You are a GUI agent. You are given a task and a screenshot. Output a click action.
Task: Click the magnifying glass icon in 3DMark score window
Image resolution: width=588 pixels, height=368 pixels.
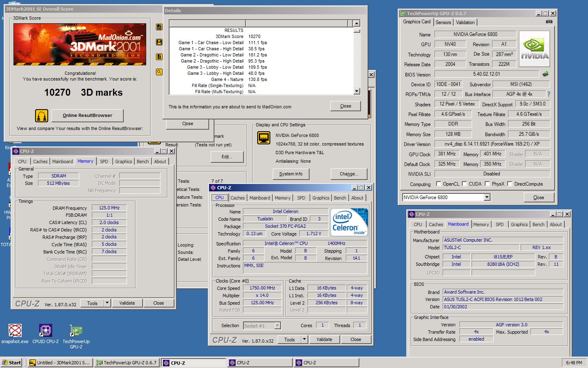point(159,72)
